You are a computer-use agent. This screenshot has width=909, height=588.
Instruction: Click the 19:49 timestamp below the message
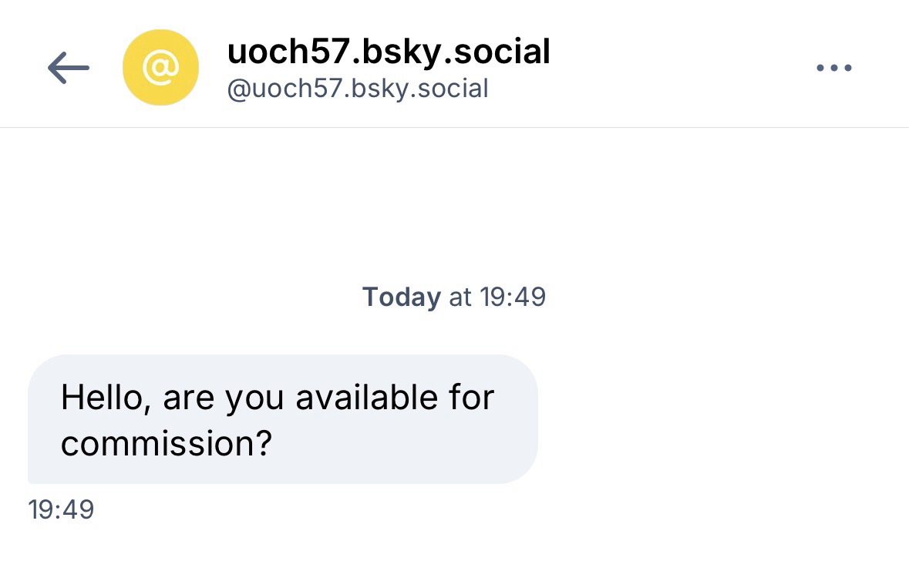(x=61, y=509)
